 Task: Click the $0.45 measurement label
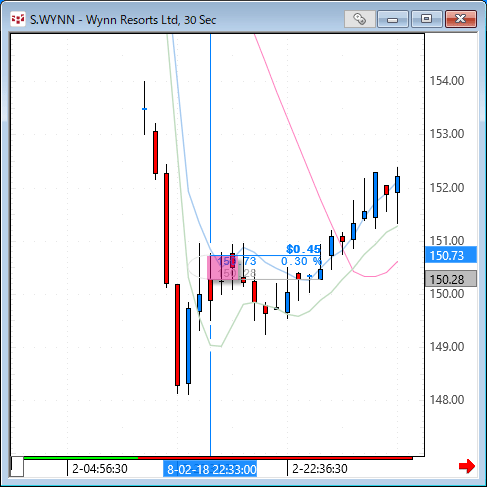303,249
